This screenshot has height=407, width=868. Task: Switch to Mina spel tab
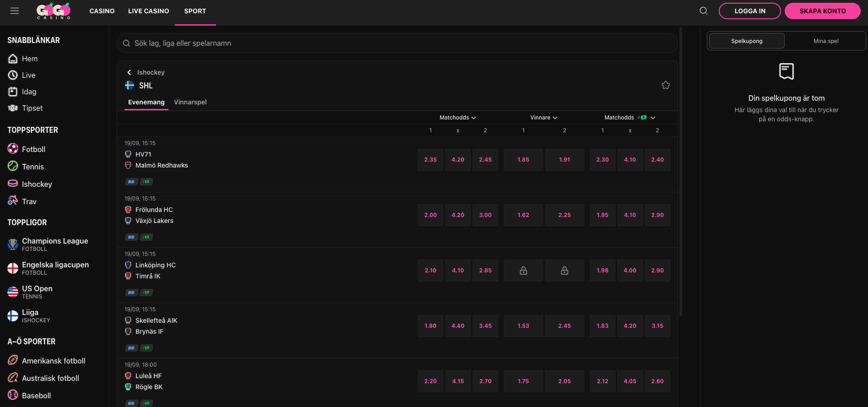tap(826, 41)
